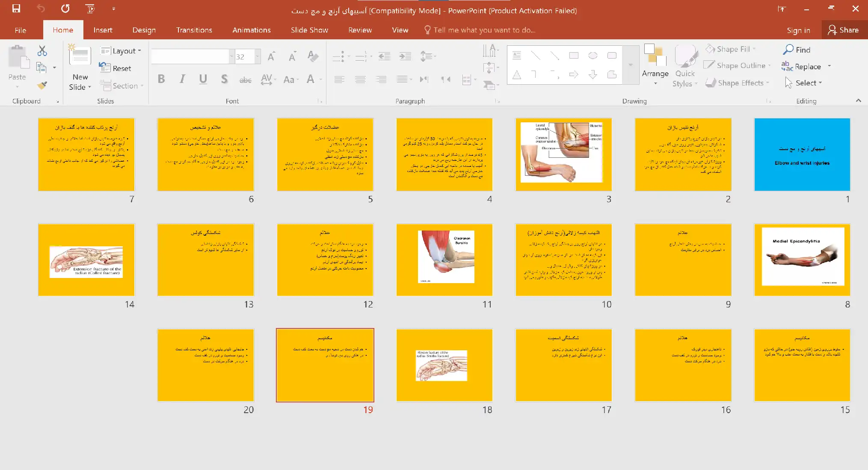Screen dimensions: 868x470
Task: Click the Share button
Action: [x=843, y=30]
